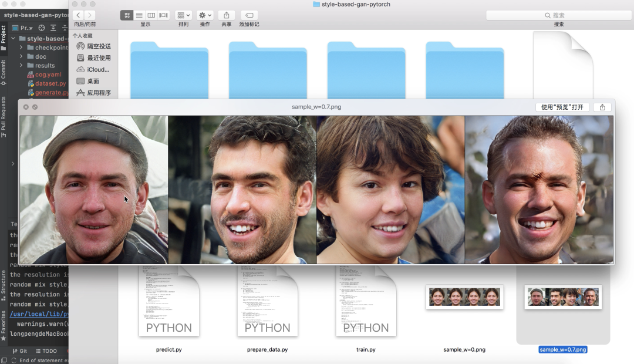Click the collapse all icon in Project panel
Image resolution: width=634 pixels, height=364 pixels.
tap(65, 28)
